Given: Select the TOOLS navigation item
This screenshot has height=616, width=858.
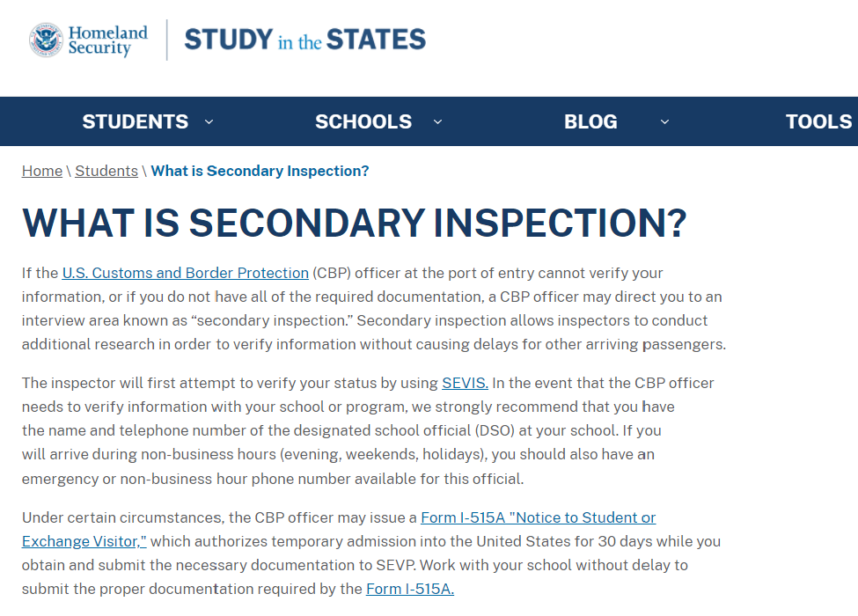Looking at the screenshot, I should (818, 121).
